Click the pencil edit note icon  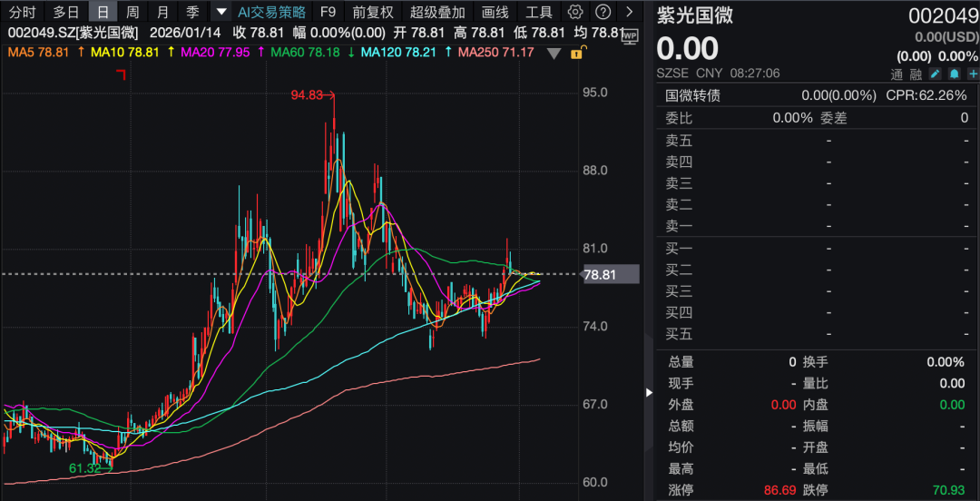936,74
